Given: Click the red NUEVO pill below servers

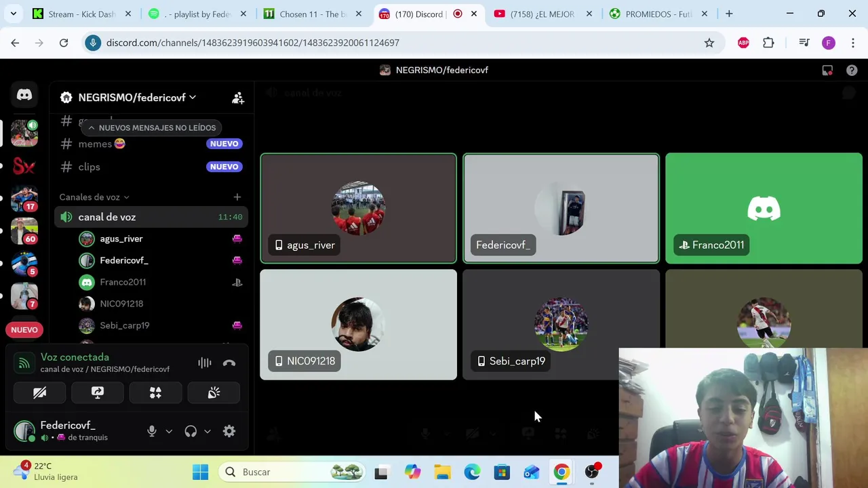Looking at the screenshot, I should (x=24, y=330).
